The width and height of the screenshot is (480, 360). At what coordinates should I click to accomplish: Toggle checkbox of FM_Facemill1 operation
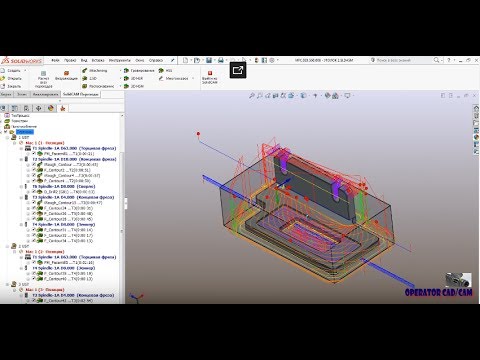[x=34, y=154]
